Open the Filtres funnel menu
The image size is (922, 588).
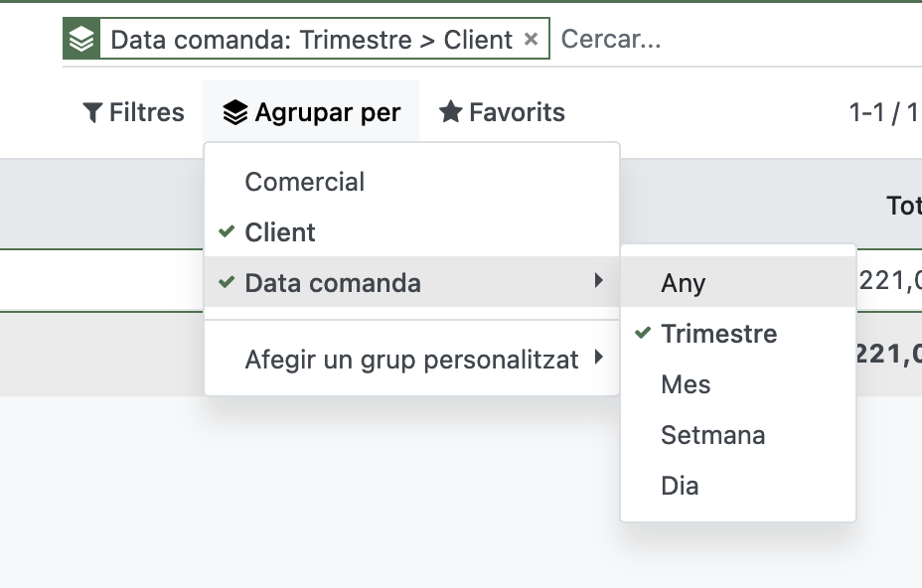(133, 112)
